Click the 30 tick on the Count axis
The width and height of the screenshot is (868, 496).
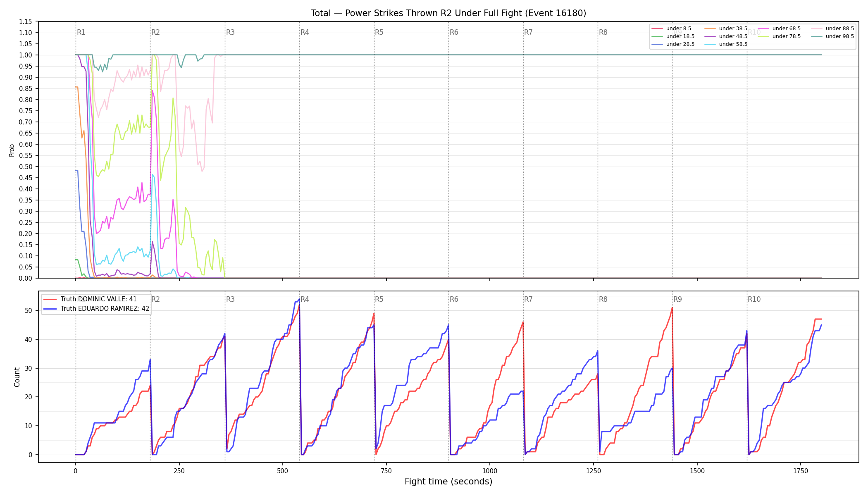click(x=29, y=368)
